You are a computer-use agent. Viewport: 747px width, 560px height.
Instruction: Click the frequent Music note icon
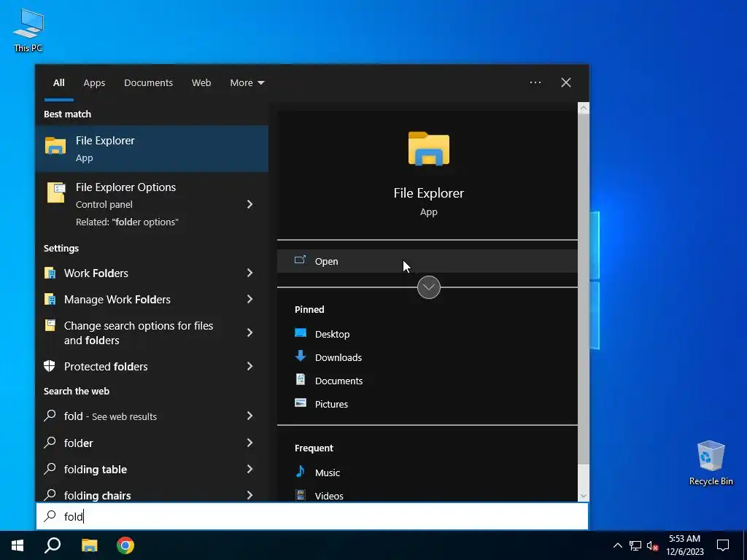click(x=301, y=472)
